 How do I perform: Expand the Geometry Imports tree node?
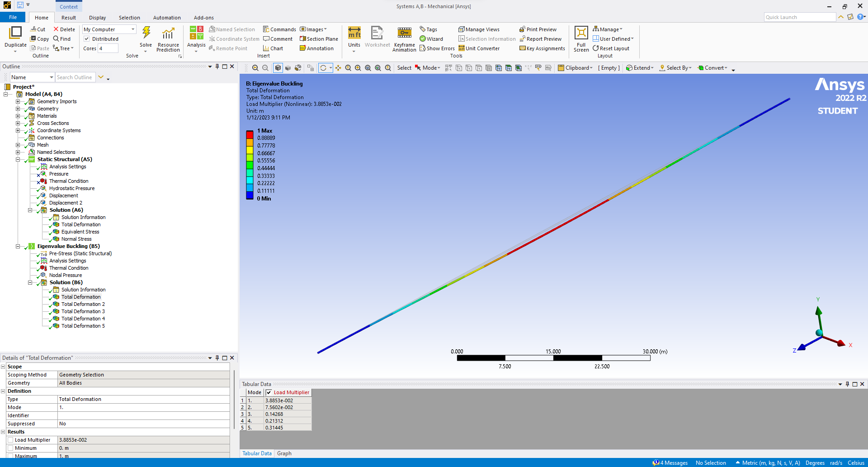pos(18,101)
